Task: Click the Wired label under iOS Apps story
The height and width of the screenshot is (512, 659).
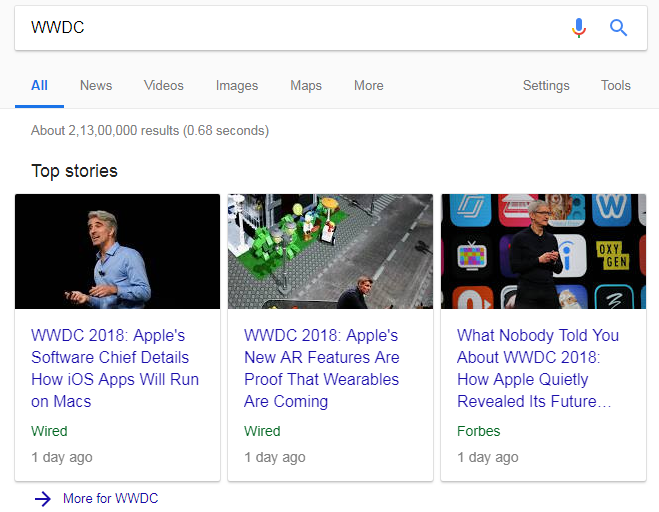Action: click(49, 431)
